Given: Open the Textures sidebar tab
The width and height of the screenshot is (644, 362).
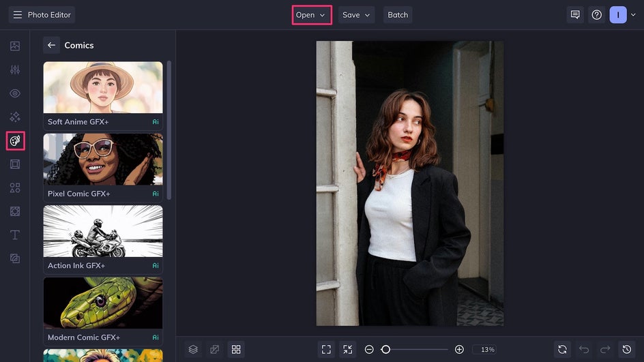Looking at the screenshot, I should point(15,258).
